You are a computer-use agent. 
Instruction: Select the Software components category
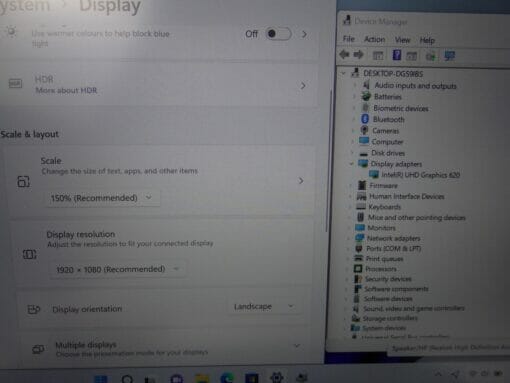396,289
